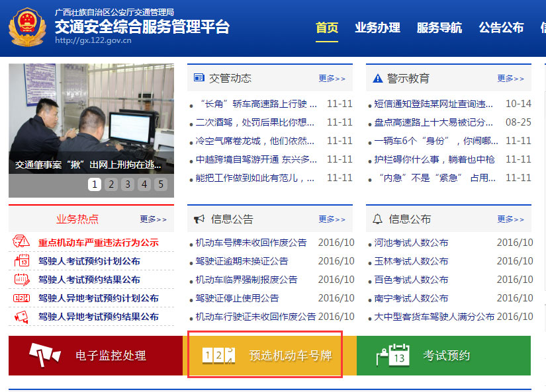This screenshot has height=392, width=546.
Task: Click the bell icon beside 信息公布
Action: point(377,219)
